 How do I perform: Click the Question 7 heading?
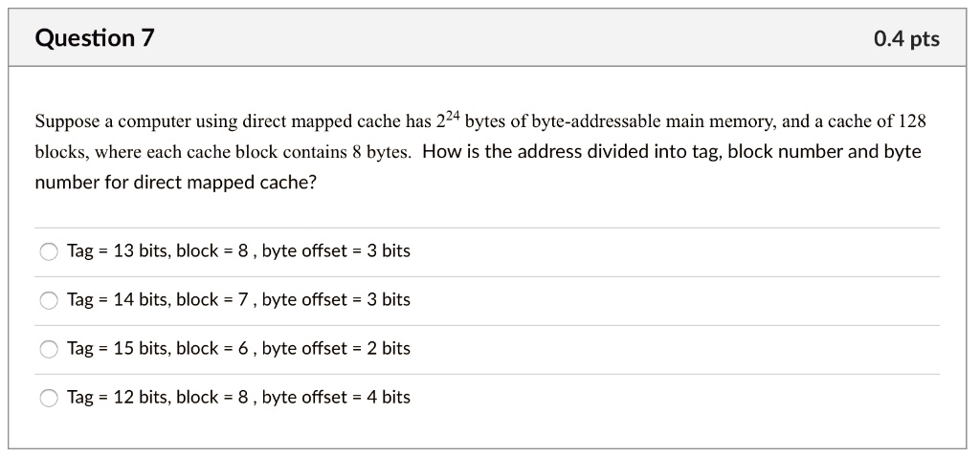pos(95,38)
